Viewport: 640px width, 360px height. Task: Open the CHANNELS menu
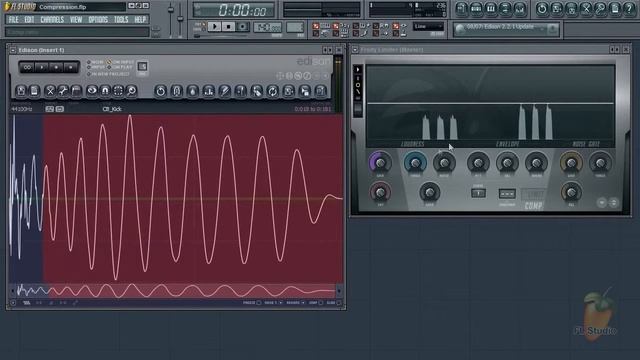click(x=52, y=20)
